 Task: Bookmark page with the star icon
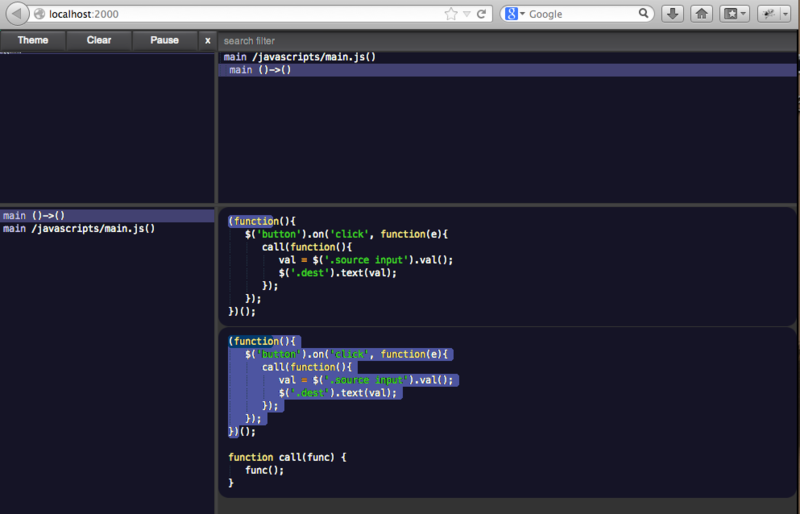click(451, 14)
